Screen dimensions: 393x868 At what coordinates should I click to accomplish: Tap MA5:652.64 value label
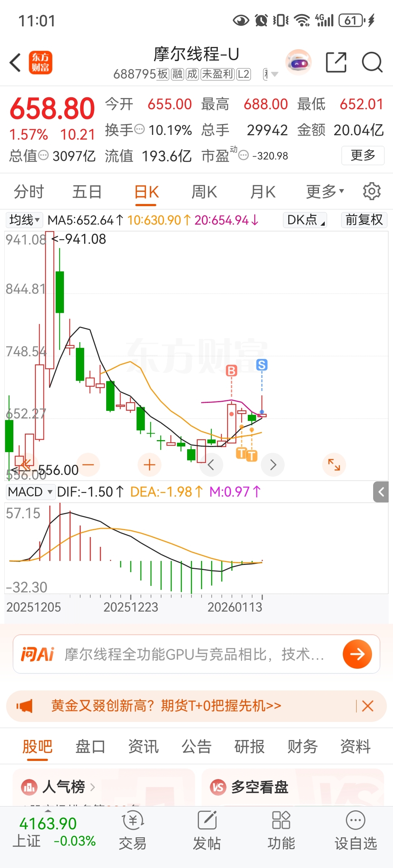[x=85, y=220]
